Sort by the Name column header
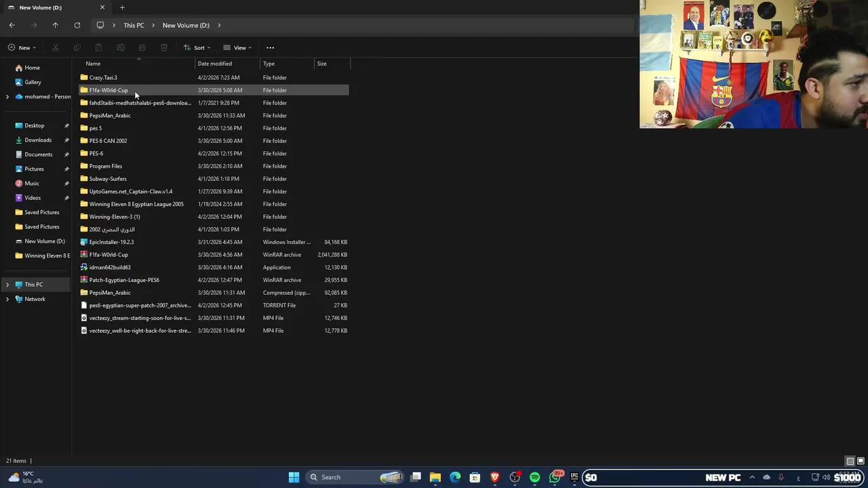The width and height of the screenshot is (868, 488). [x=136, y=64]
